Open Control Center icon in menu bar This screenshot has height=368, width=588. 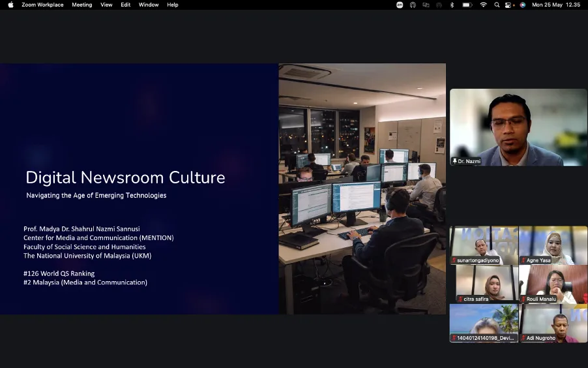(508, 5)
